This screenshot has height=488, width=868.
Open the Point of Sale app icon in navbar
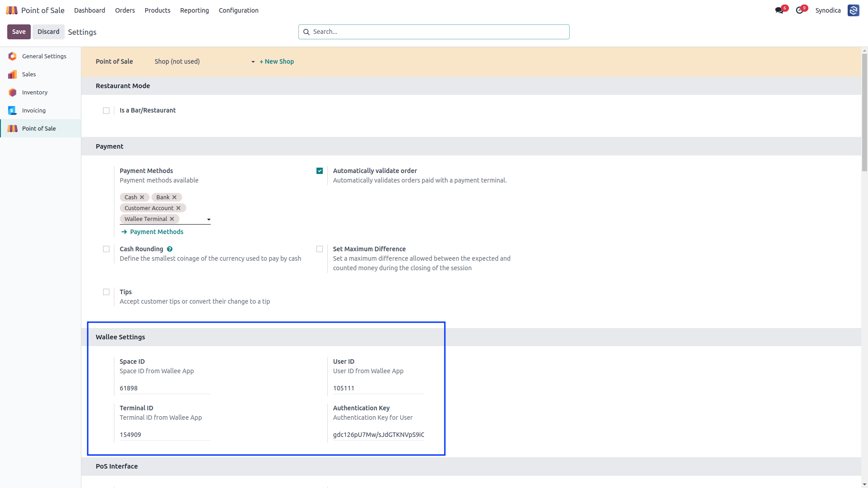(x=12, y=10)
